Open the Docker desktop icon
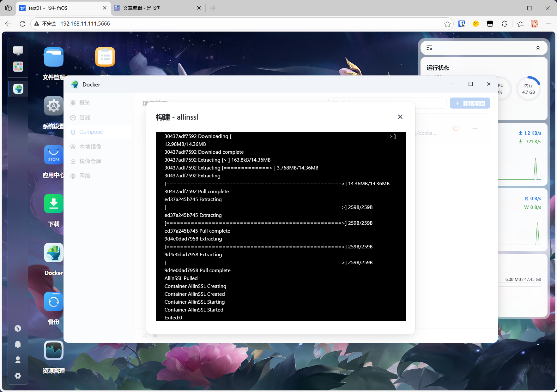557x392 pixels. click(53, 253)
